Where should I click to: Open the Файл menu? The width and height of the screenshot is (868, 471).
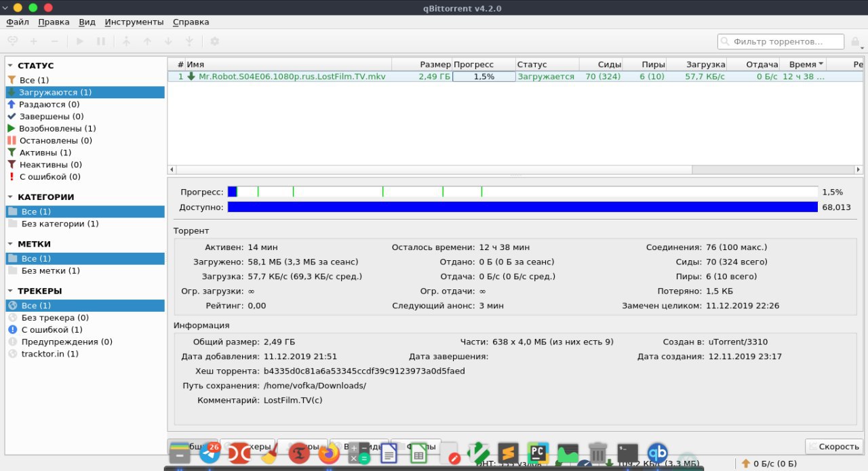18,22
